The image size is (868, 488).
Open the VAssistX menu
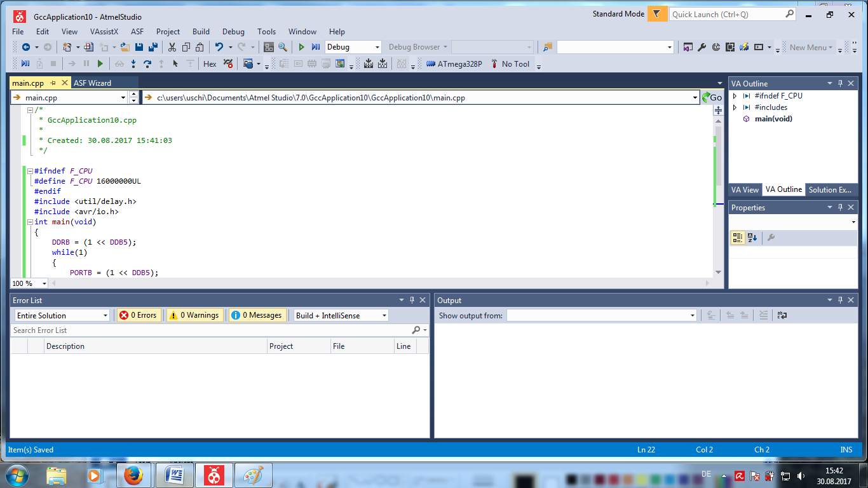point(104,31)
